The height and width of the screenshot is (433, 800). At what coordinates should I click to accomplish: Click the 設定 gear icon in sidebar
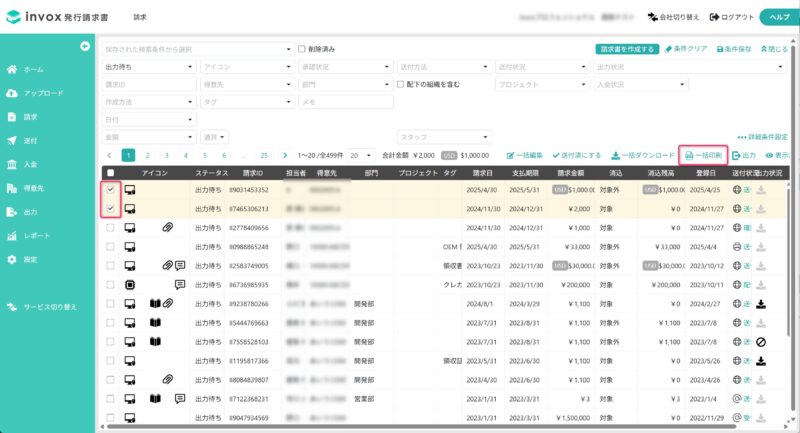point(12,259)
